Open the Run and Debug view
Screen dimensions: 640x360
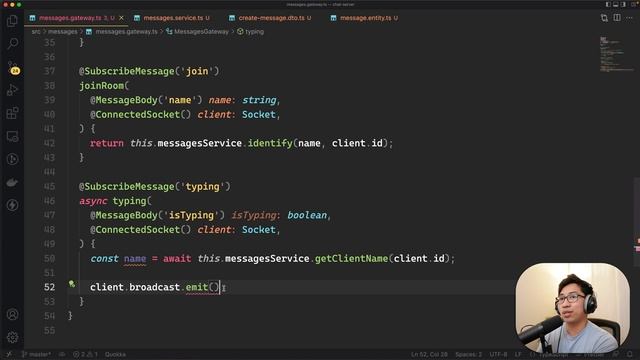tap(12, 90)
